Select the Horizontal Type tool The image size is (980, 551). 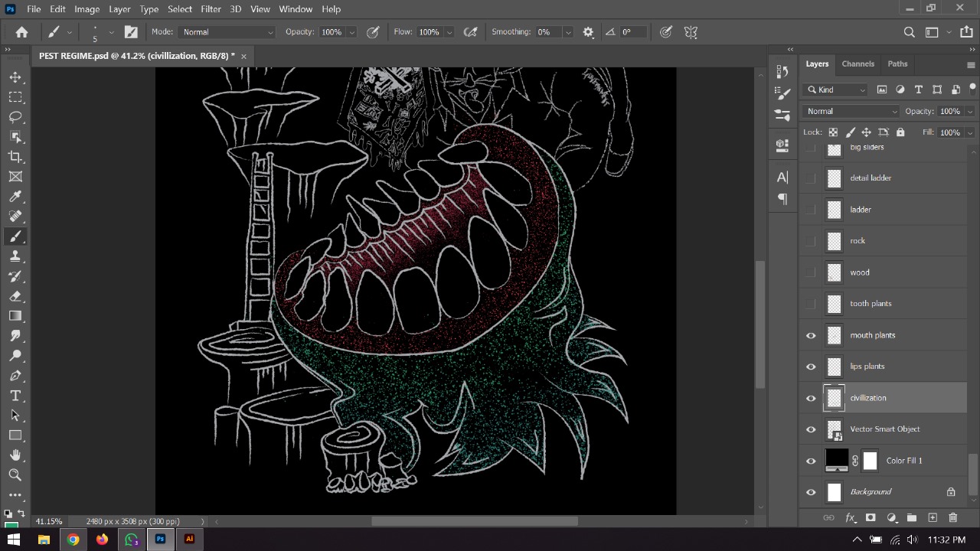pos(15,396)
